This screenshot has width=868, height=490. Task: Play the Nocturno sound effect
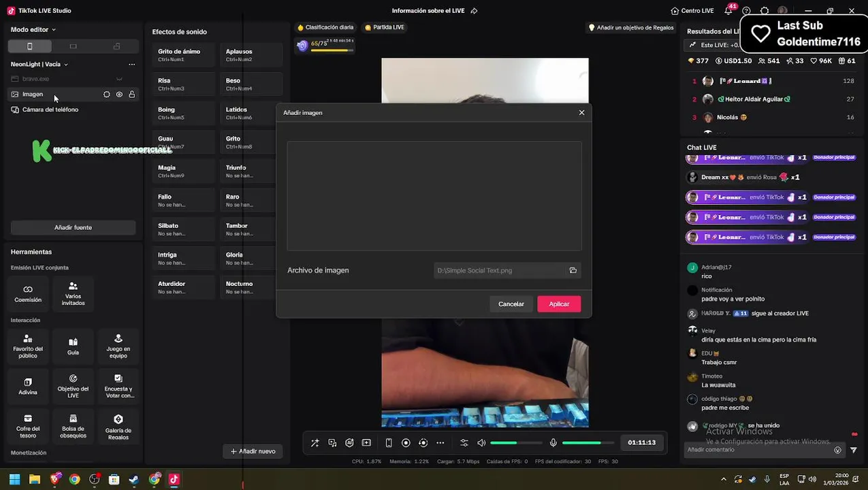251,287
